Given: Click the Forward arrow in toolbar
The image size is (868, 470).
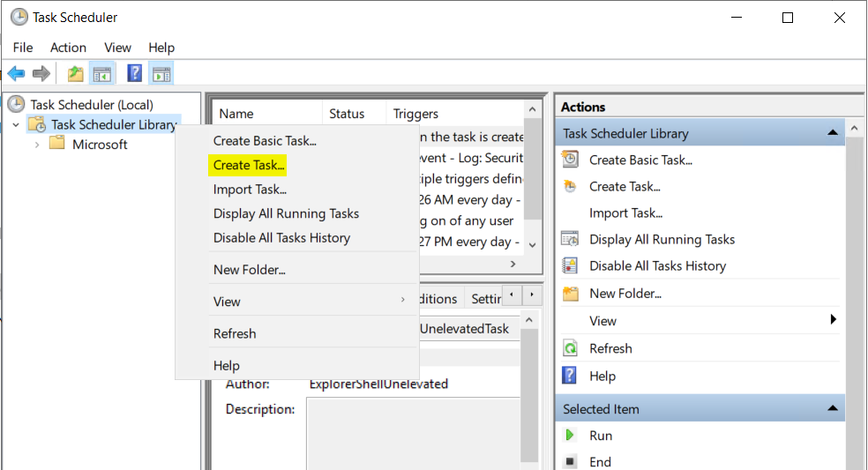Looking at the screenshot, I should (41, 73).
